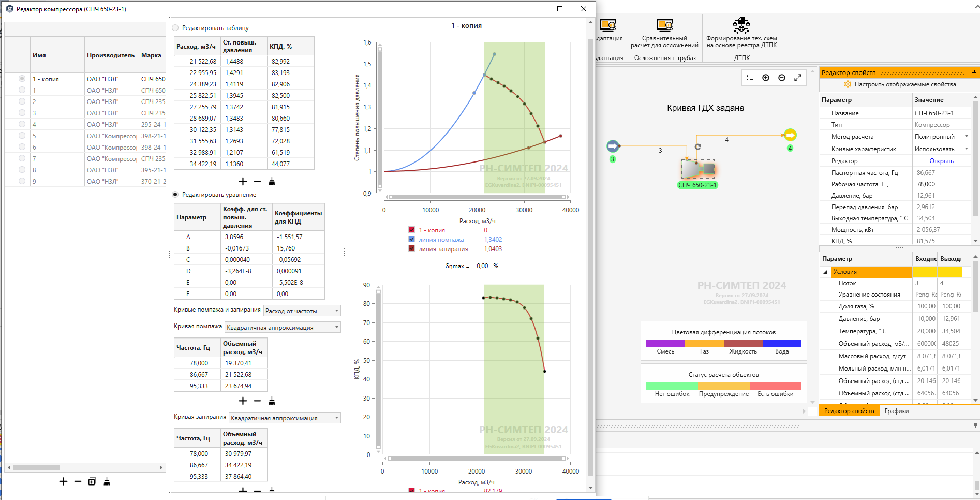Open the 'Кривая помпажа' approximation dropdown
The height and width of the screenshot is (500, 980).
[283, 327]
